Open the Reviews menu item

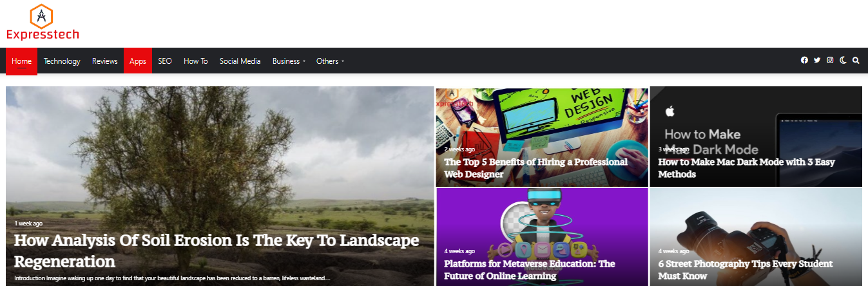point(105,61)
